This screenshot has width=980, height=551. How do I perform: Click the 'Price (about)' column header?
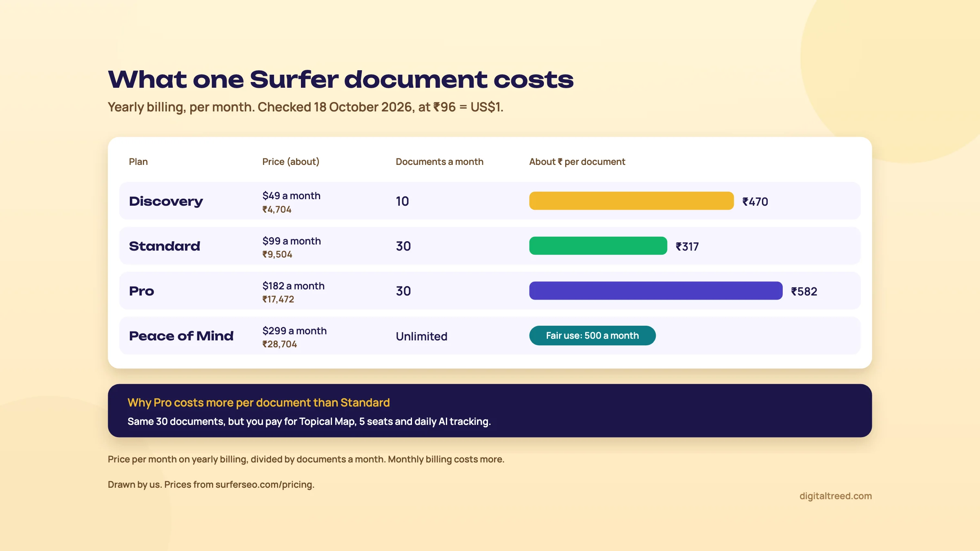[x=291, y=162]
